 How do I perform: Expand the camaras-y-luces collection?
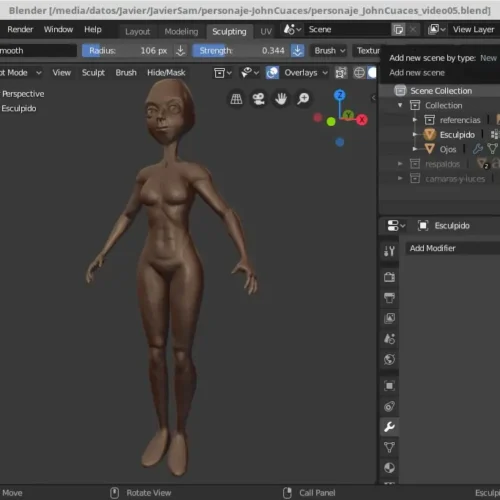[x=400, y=178]
